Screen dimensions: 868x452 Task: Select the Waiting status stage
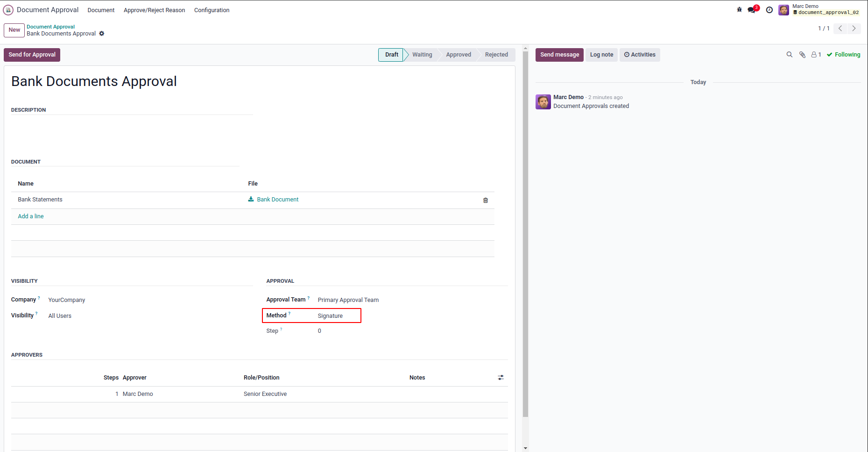(422, 55)
